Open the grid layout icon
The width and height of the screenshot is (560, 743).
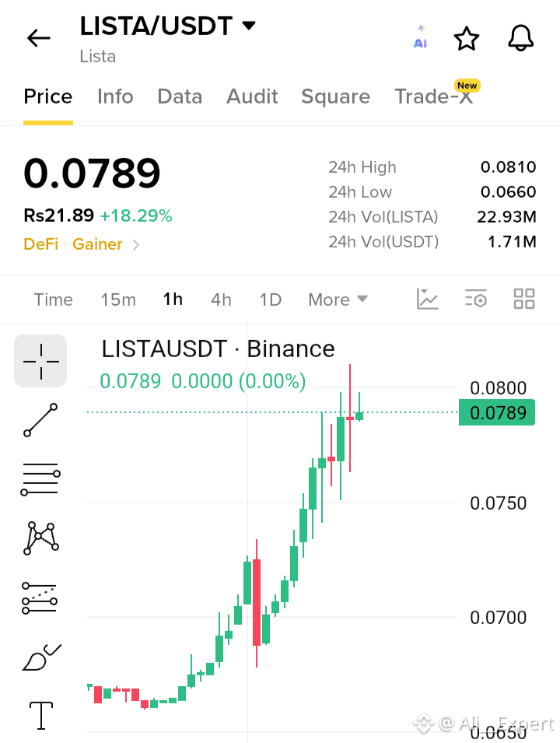(524, 299)
